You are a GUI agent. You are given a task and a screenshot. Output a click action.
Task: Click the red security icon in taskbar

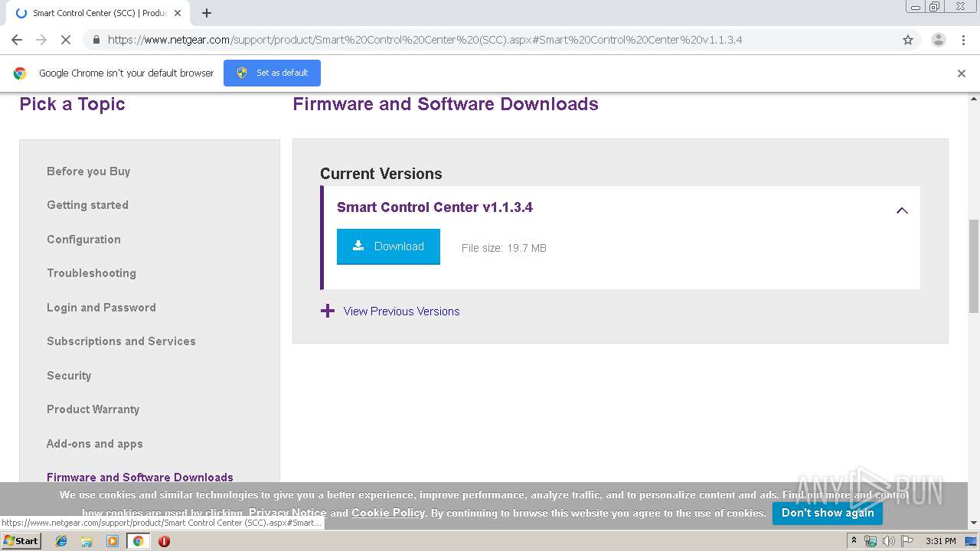click(x=164, y=541)
